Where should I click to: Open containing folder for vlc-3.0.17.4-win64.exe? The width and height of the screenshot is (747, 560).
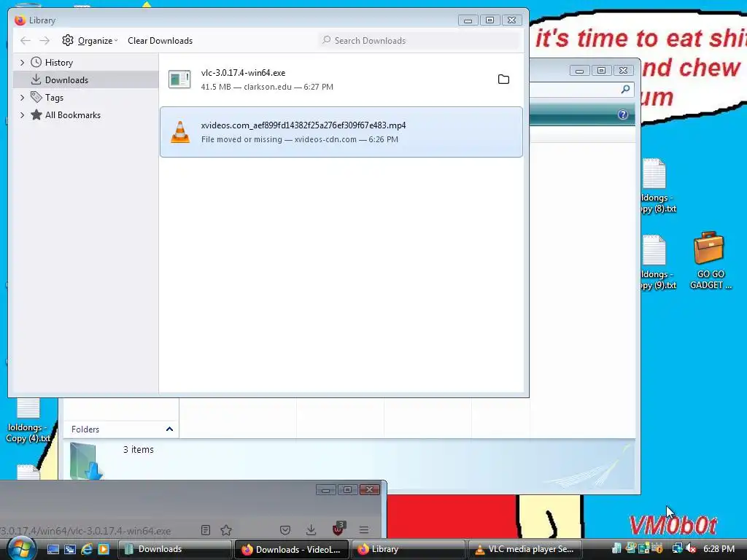click(x=503, y=79)
